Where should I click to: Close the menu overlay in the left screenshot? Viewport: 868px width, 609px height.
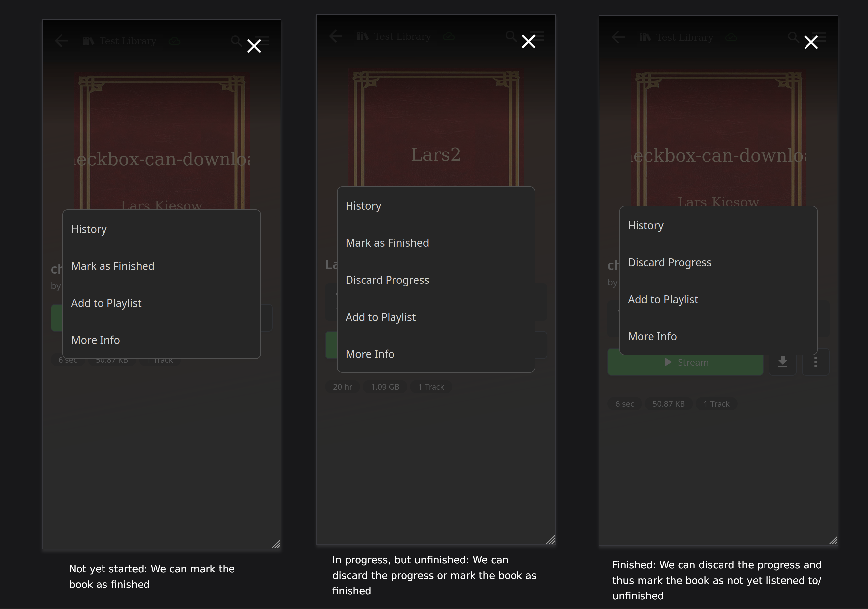point(254,46)
